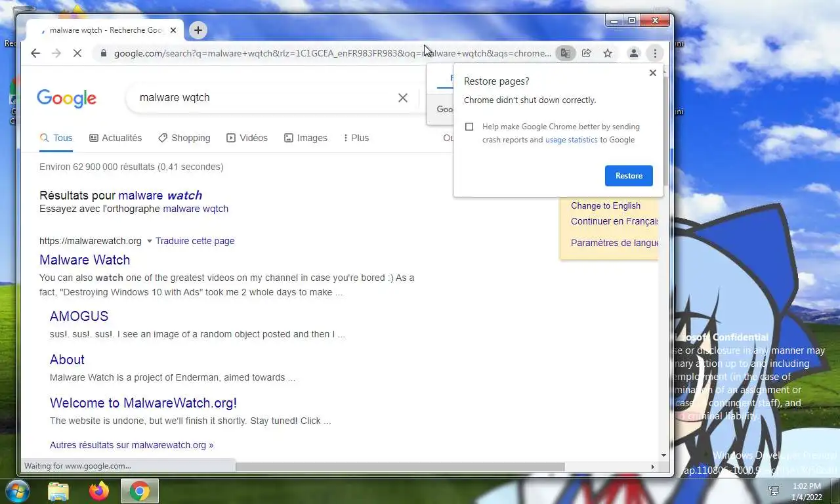
Task: Click the https://malwarewatch.org result URL
Action: tap(91, 241)
